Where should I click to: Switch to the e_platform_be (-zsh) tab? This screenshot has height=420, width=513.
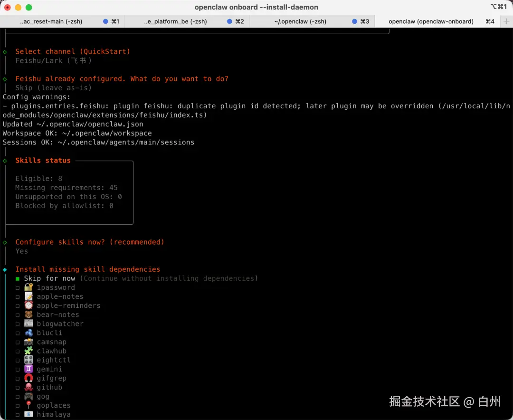187,21
